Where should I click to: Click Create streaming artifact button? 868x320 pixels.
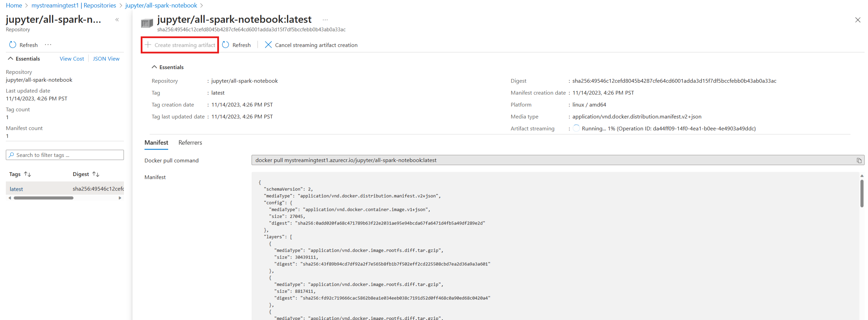pyautogui.click(x=180, y=45)
